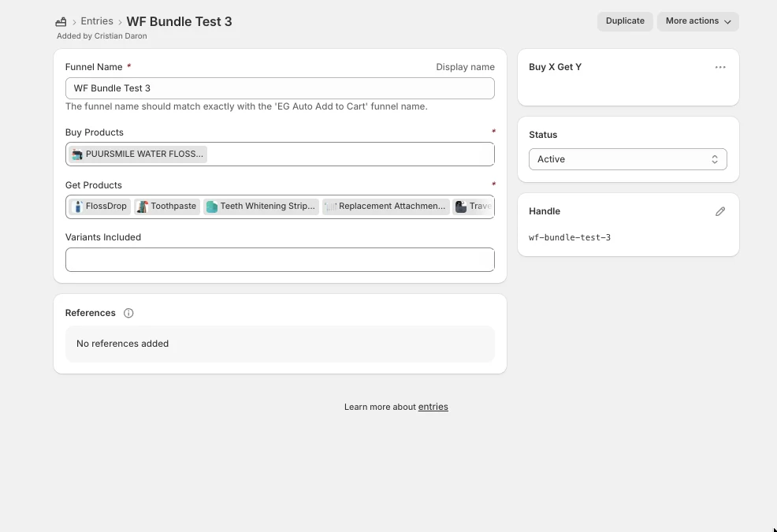Click the Added by Cristian Daron text
Image resolution: width=777 pixels, height=532 pixels.
pyautogui.click(x=102, y=35)
